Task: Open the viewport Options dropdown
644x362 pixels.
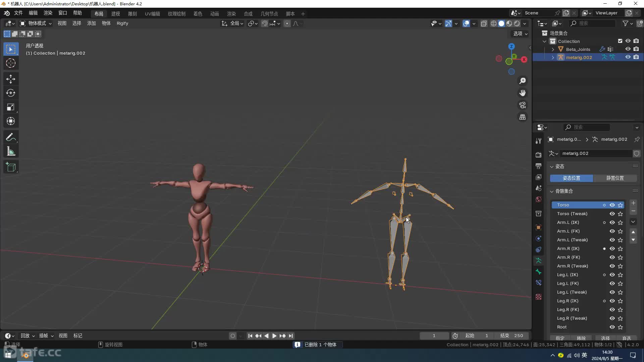Action: click(x=520, y=34)
